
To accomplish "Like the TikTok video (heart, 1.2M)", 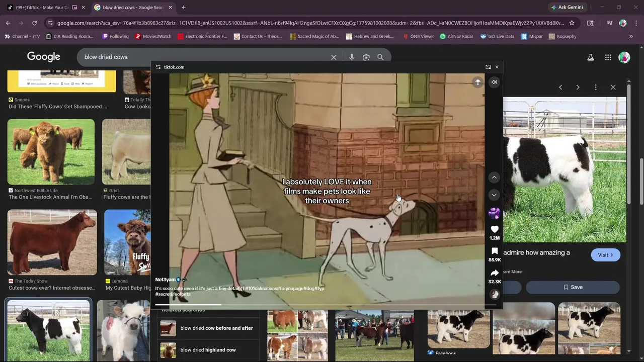I will point(495,229).
